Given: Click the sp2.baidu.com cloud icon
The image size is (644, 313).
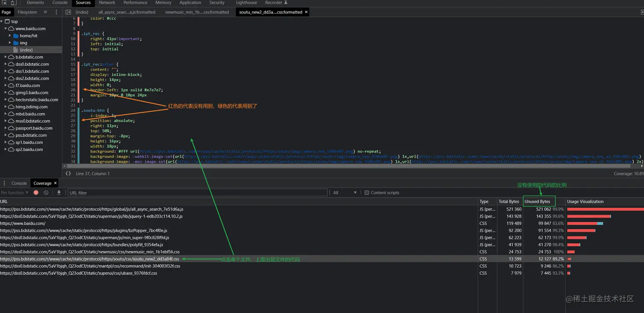Looking at the screenshot, I should pyautogui.click(x=11, y=149).
